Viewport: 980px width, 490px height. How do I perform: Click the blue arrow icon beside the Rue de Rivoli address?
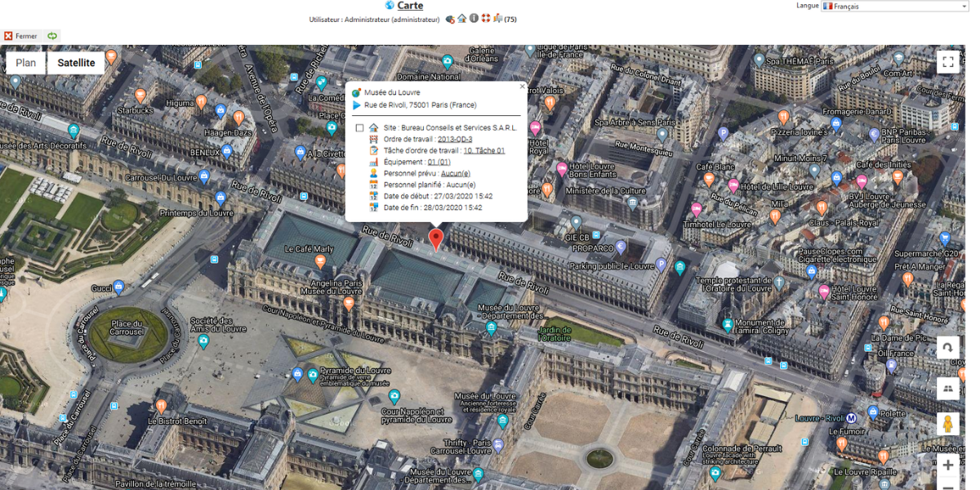357,105
